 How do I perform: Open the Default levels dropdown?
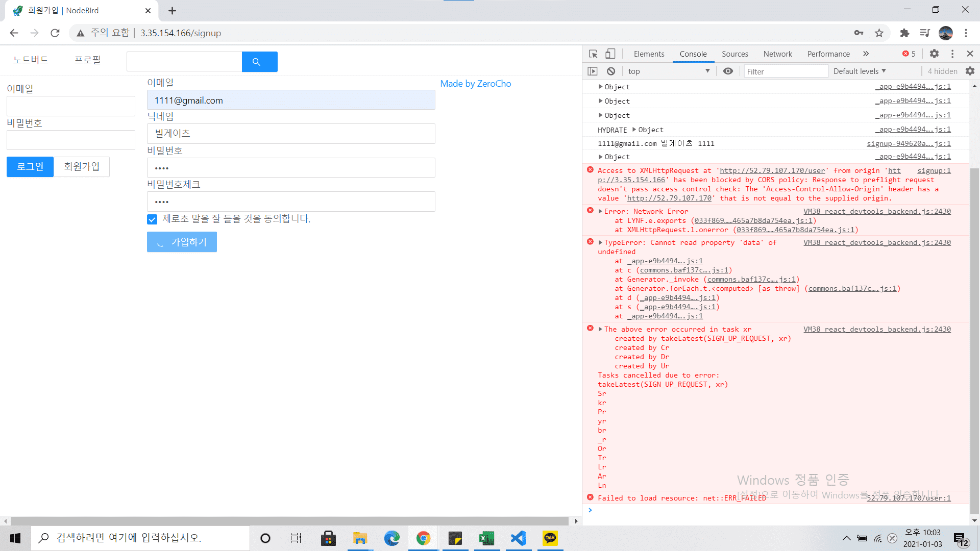pyautogui.click(x=860, y=71)
